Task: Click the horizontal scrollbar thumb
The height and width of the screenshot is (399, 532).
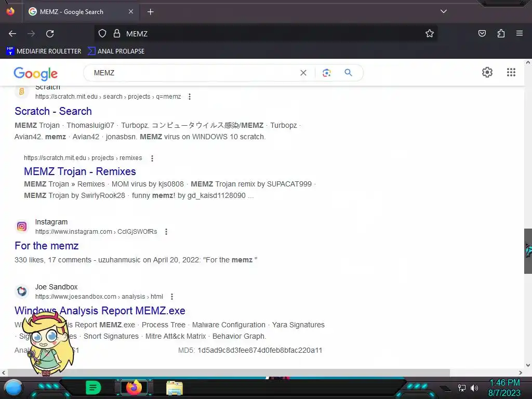Action: click(x=228, y=373)
